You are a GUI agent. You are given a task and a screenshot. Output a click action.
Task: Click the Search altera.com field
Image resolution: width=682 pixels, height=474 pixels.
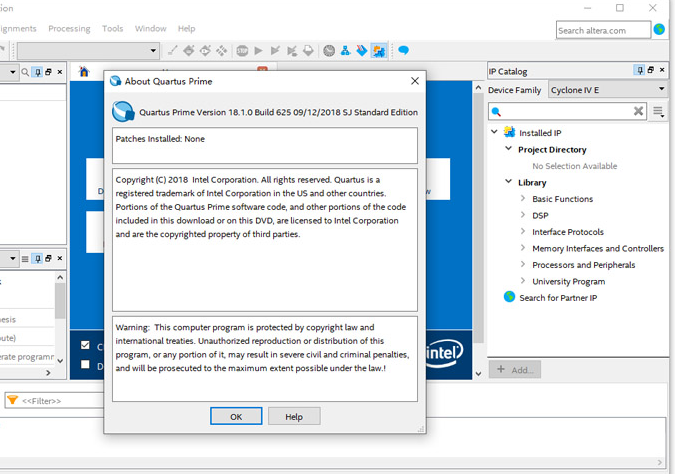coord(603,30)
